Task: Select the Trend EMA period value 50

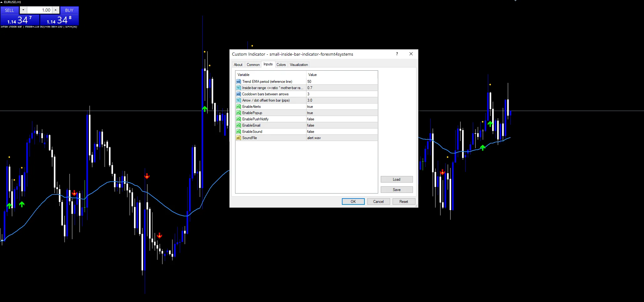Action: [x=342, y=82]
